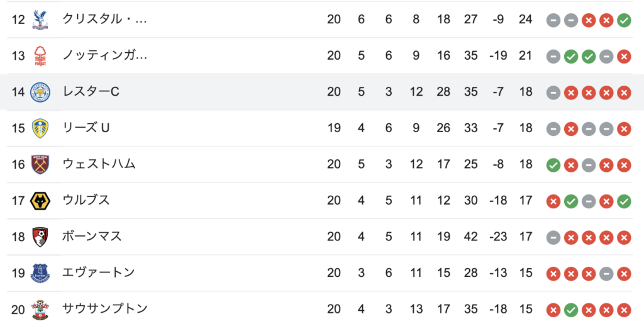Click Crystal Palace's latest win result icon
The height and width of the screenshot is (326, 644).
click(x=624, y=20)
